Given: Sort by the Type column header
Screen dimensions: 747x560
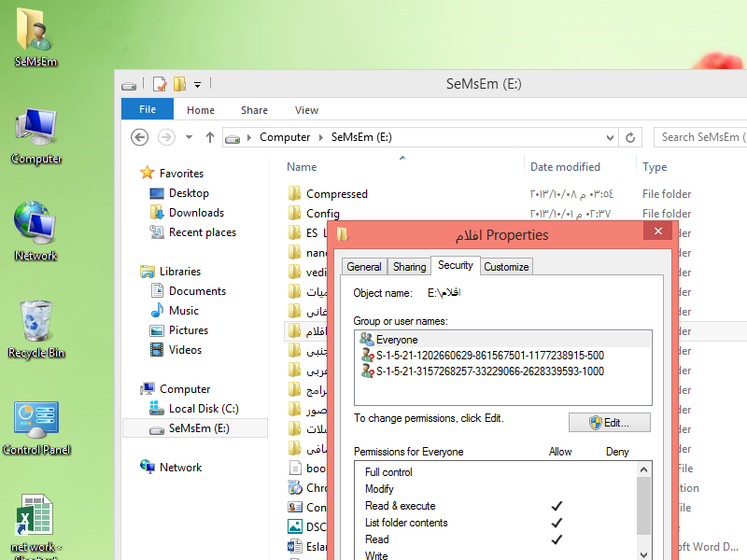Looking at the screenshot, I should coord(655,167).
